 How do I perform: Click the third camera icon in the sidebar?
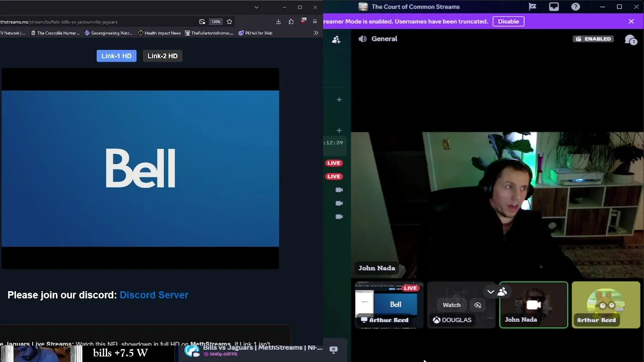pyautogui.click(x=339, y=217)
